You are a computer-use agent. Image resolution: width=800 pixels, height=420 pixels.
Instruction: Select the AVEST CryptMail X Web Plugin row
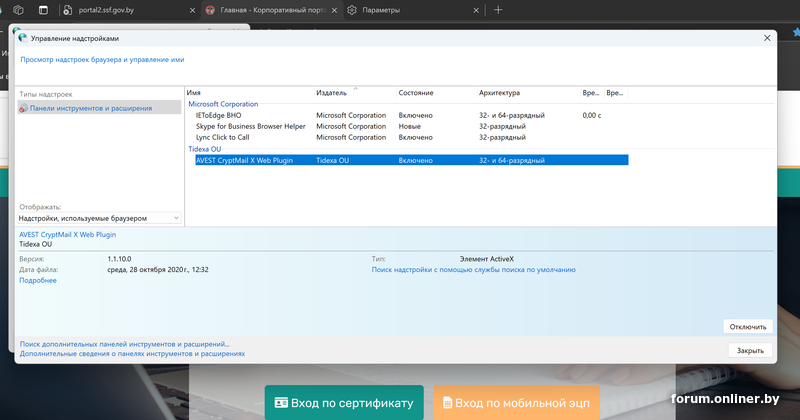[x=411, y=160]
